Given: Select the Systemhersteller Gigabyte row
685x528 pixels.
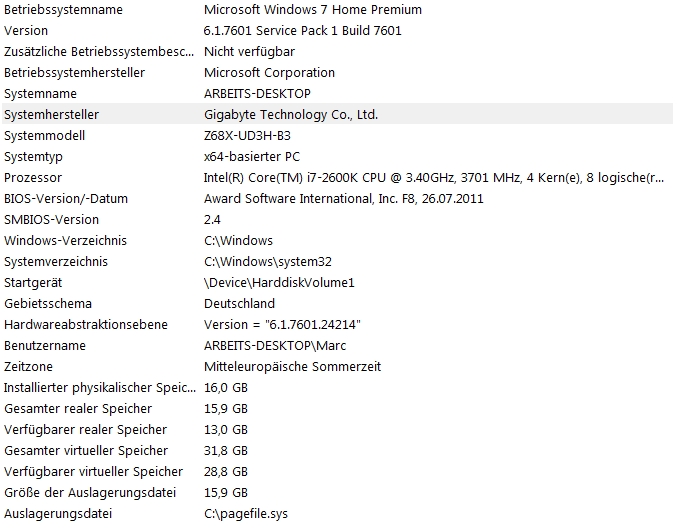Looking at the screenshot, I should pyautogui.click(x=337, y=114).
